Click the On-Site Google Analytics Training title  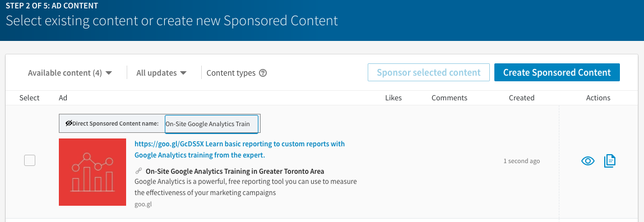tap(235, 171)
